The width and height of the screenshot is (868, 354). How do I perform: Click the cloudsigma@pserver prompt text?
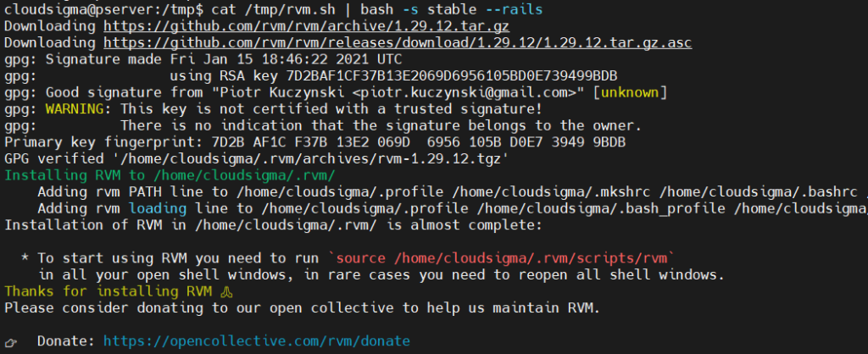pyautogui.click(x=97, y=9)
